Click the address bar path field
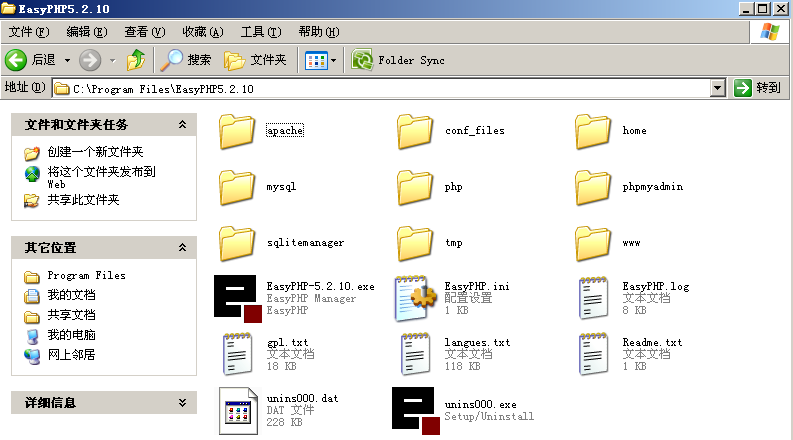This screenshot has width=793, height=440. [381, 89]
